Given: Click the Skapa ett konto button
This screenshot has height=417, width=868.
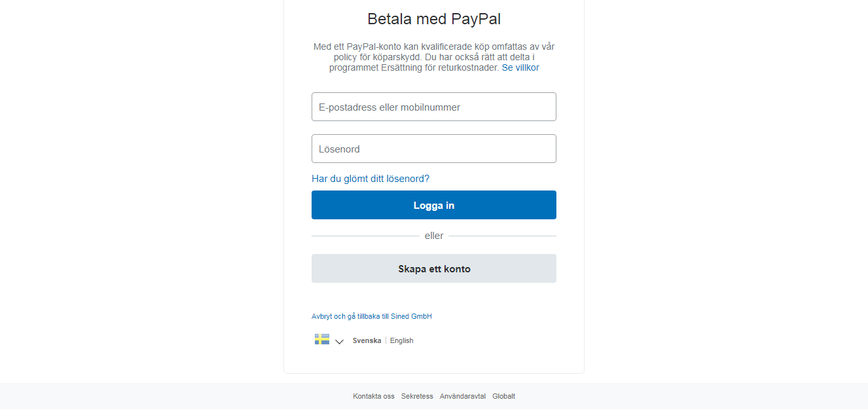Looking at the screenshot, I should 434,268.
